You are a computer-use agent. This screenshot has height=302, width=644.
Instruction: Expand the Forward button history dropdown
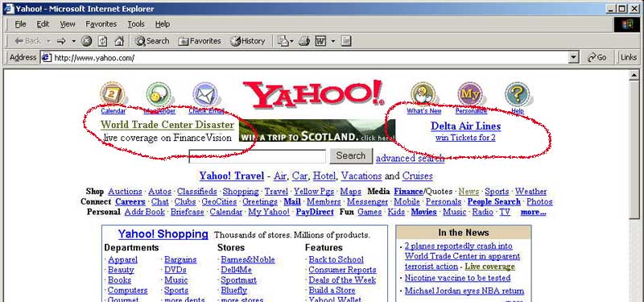point(74,41)
